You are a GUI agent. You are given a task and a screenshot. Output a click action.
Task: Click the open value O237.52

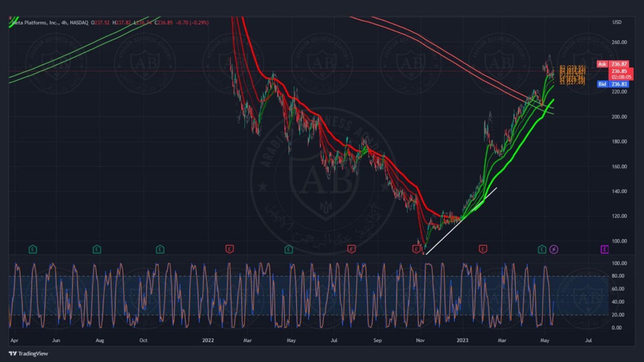point(100,23)
